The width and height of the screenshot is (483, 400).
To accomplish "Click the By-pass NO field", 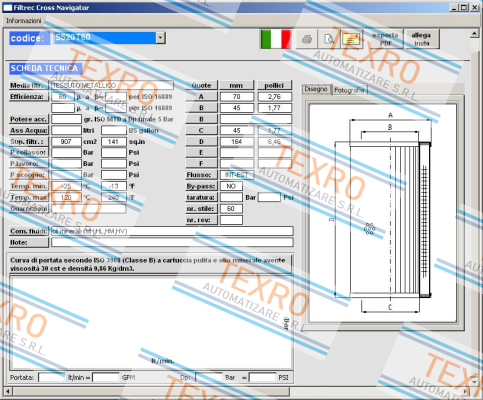I will [231, 186].
